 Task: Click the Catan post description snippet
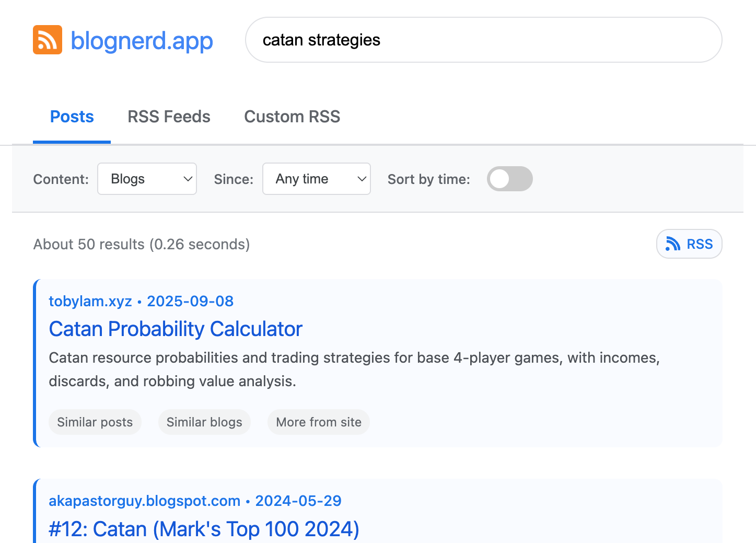[x=354, y=369]
